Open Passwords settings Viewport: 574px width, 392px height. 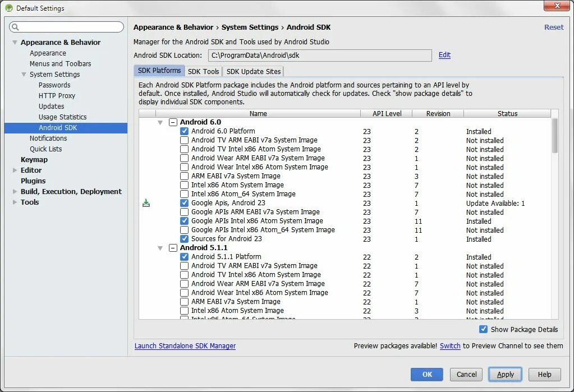(54, 85)
